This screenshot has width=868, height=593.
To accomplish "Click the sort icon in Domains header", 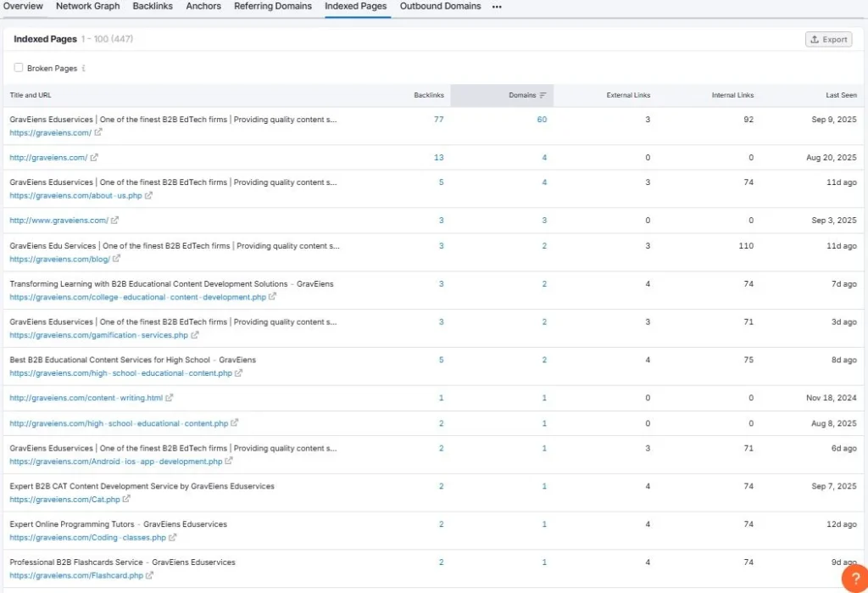I will pyautogui.click(x=542, y=95).
